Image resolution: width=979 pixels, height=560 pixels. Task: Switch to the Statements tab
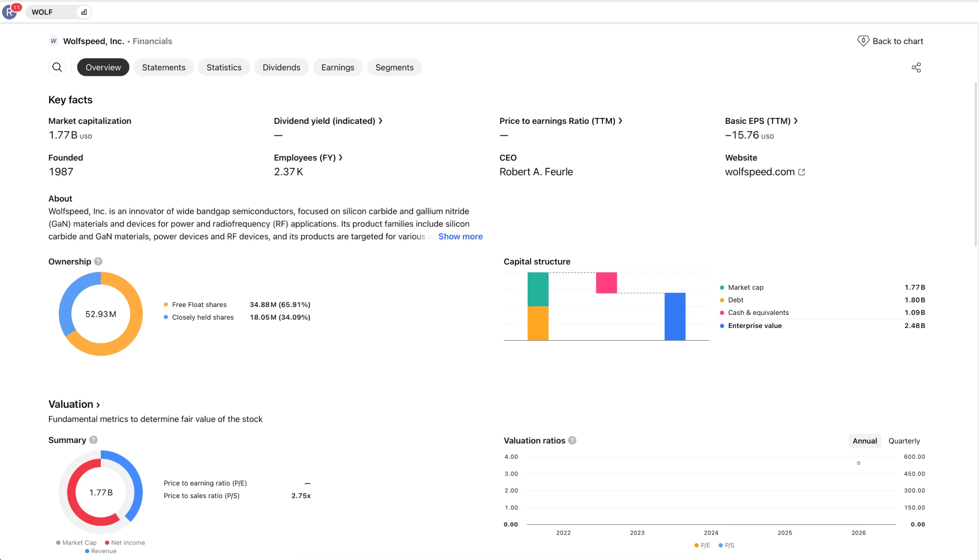click(x=163, y=68)
